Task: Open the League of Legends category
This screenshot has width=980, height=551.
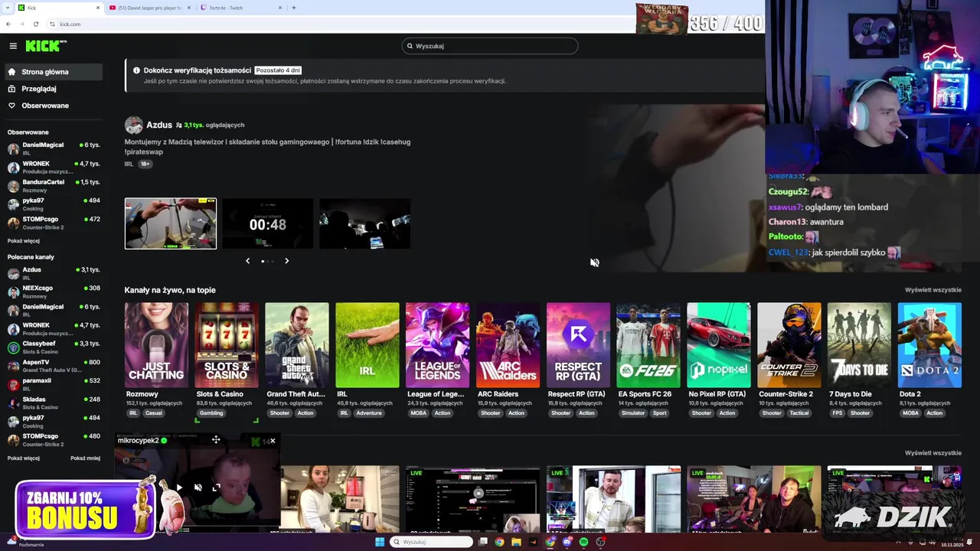Action: pyautogui.click(x=437, y=345)
